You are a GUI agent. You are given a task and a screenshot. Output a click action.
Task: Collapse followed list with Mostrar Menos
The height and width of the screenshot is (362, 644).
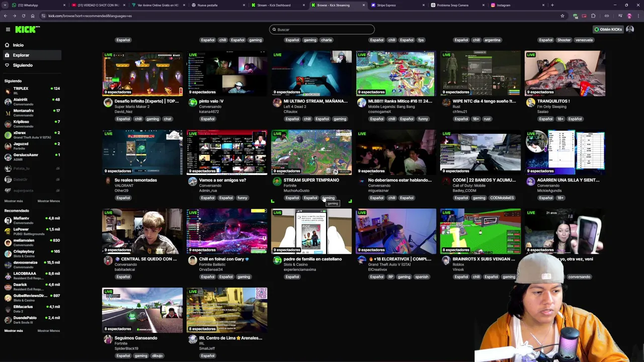click(x=48, y=201)
